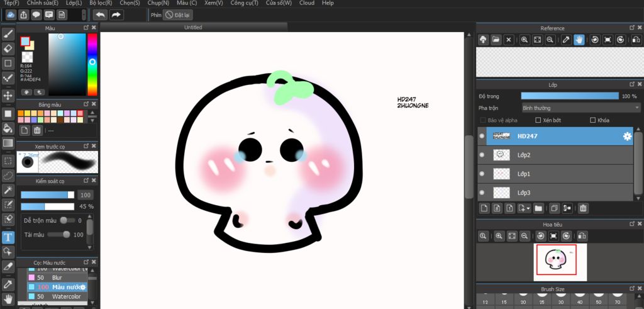
Task: Toggle visibility of HD247 layer
Action: point(482,137)
